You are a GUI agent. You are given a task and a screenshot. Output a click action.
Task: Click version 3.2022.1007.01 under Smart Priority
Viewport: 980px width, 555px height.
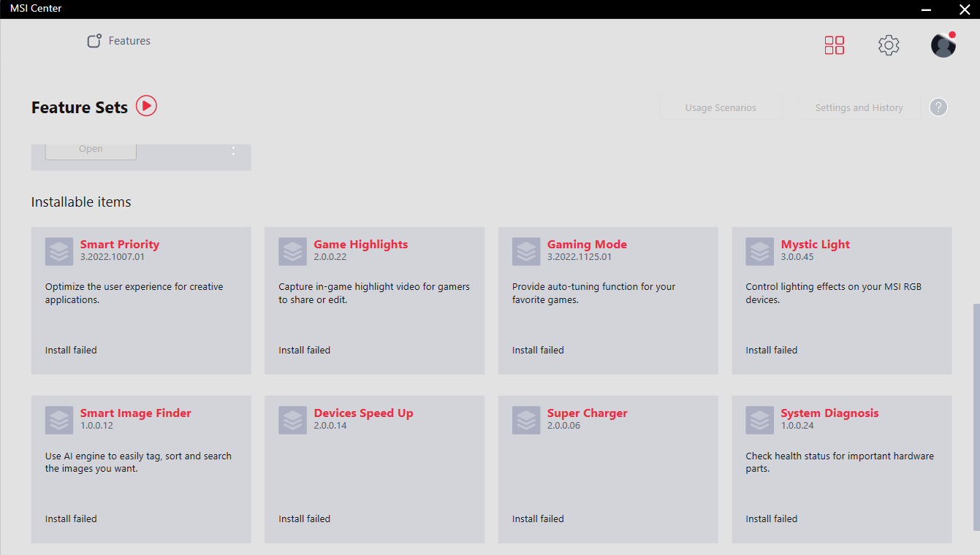(113, 257)
